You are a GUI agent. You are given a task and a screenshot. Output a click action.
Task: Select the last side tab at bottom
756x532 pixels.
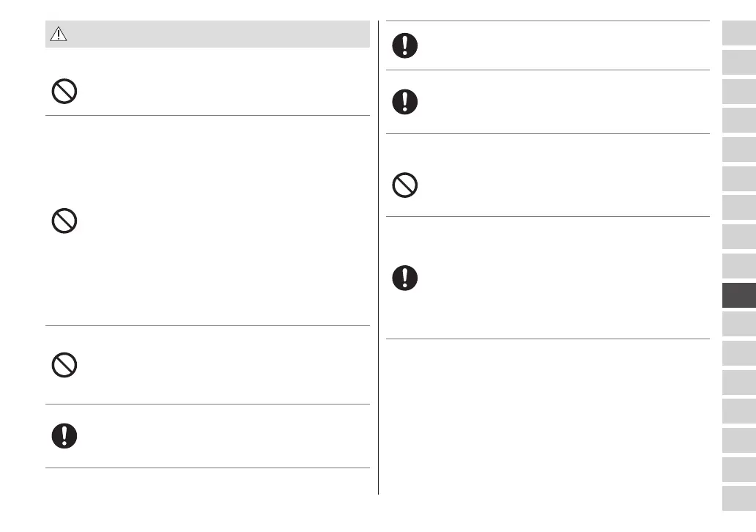[x=738, y=498]
